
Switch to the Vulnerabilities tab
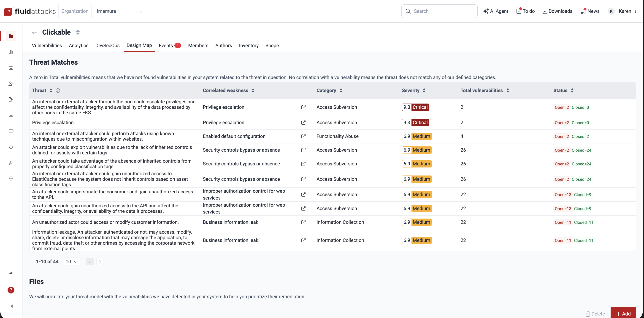coord(47,46)
